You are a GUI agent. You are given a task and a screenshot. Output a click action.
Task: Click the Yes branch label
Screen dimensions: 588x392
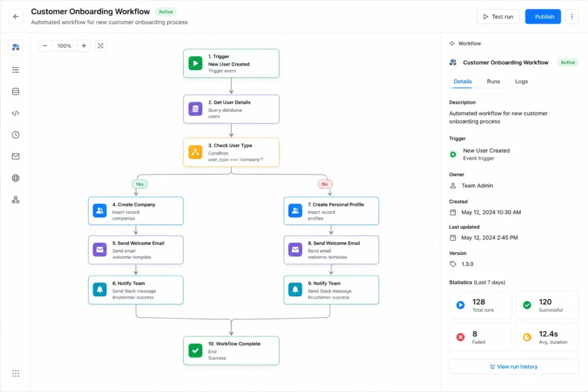tap(140, 184)
